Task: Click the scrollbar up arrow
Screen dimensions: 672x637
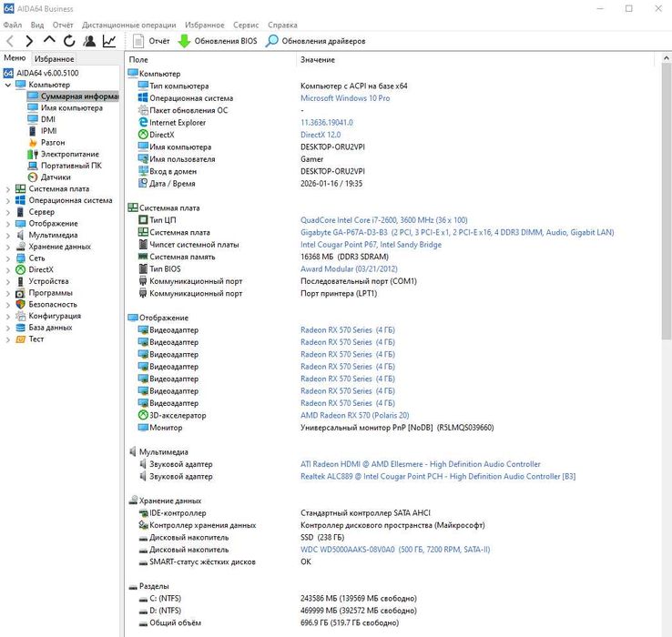Action: click(666, 57)
